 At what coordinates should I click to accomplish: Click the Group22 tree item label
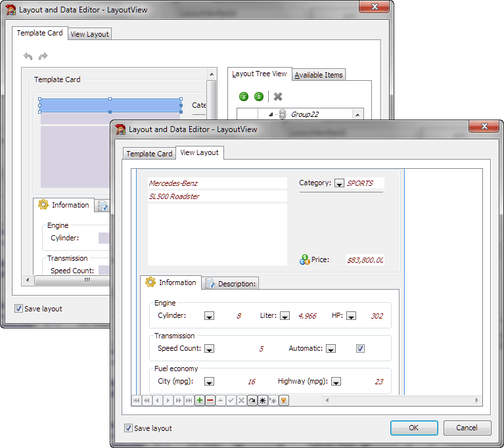pos(305,114)
